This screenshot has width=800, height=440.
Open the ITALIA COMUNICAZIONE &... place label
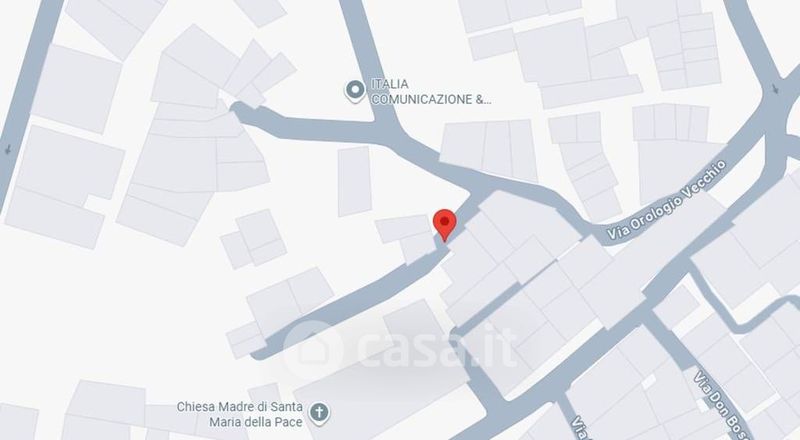click(x=431, y=91)
